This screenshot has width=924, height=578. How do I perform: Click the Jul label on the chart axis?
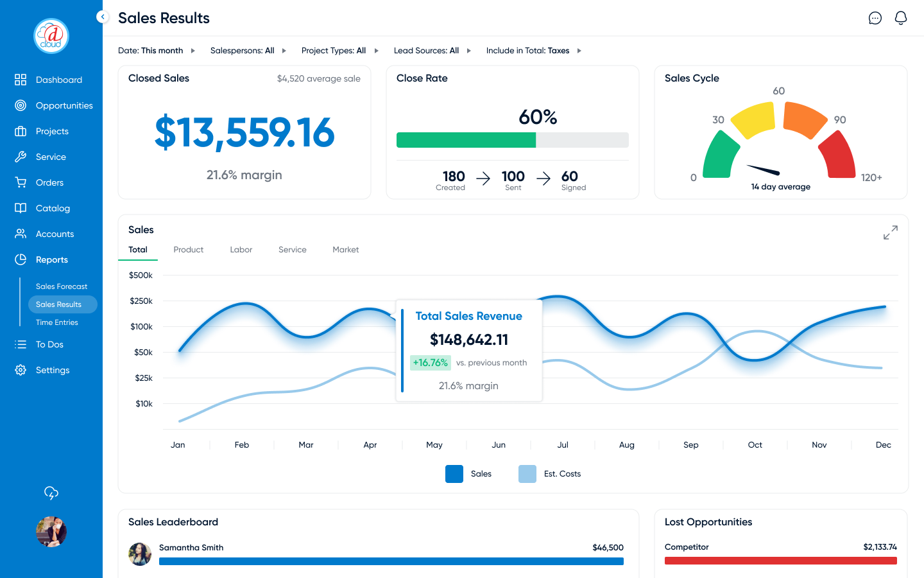point(563,445)
